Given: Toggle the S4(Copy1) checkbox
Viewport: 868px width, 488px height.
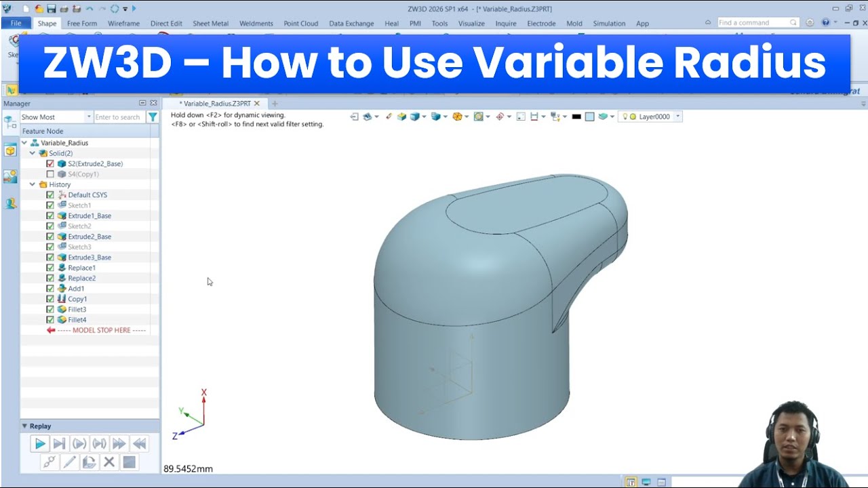Looking at the screenshot, I should [50, 174].
